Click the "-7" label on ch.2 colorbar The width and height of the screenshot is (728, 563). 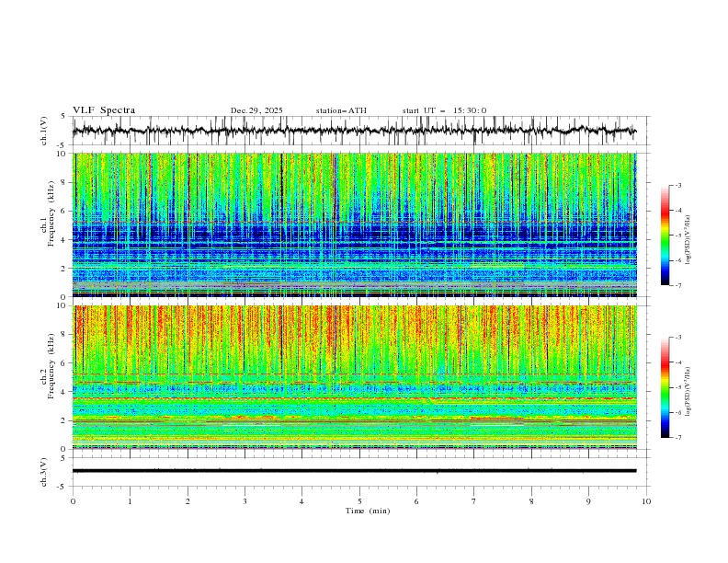point(678,438)
